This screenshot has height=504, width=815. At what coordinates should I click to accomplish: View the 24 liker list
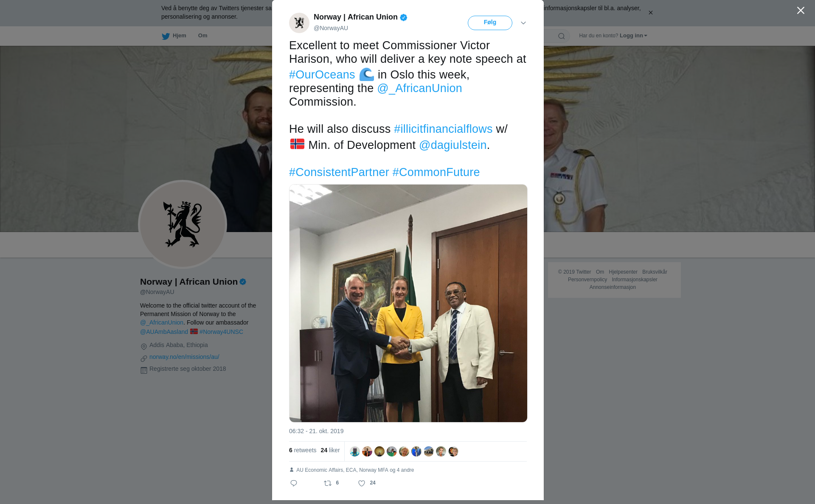click(x=330, y=450)
